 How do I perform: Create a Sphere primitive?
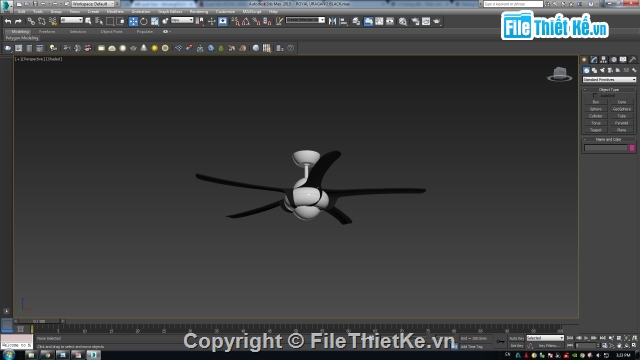point(596,109)
